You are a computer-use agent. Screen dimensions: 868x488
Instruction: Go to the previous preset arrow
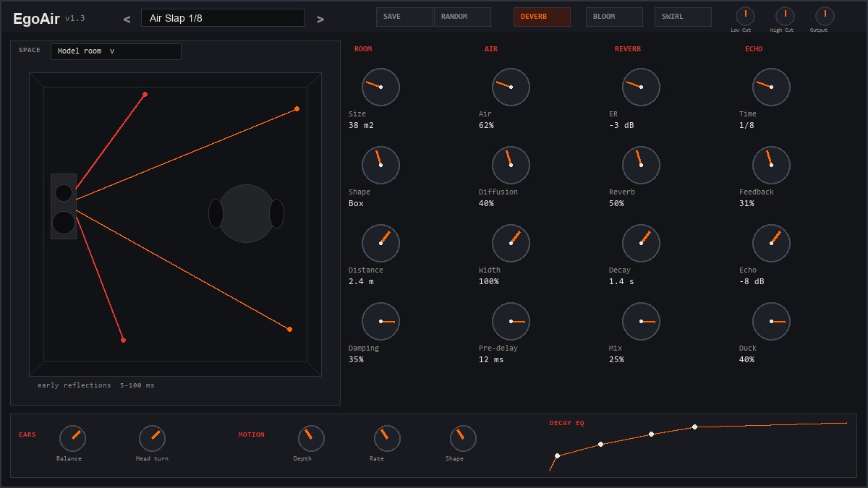pyautogui.click(x=127, y=20)
